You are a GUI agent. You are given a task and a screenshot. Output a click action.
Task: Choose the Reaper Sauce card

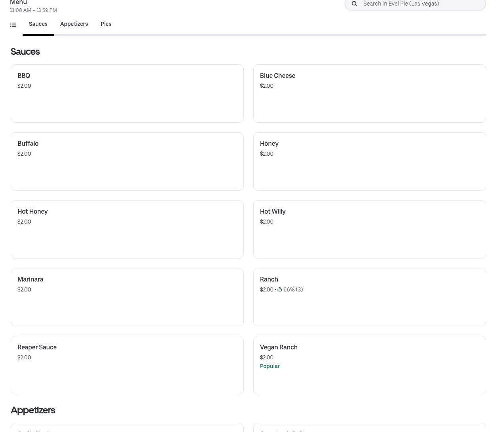click(x=127, y=365)
